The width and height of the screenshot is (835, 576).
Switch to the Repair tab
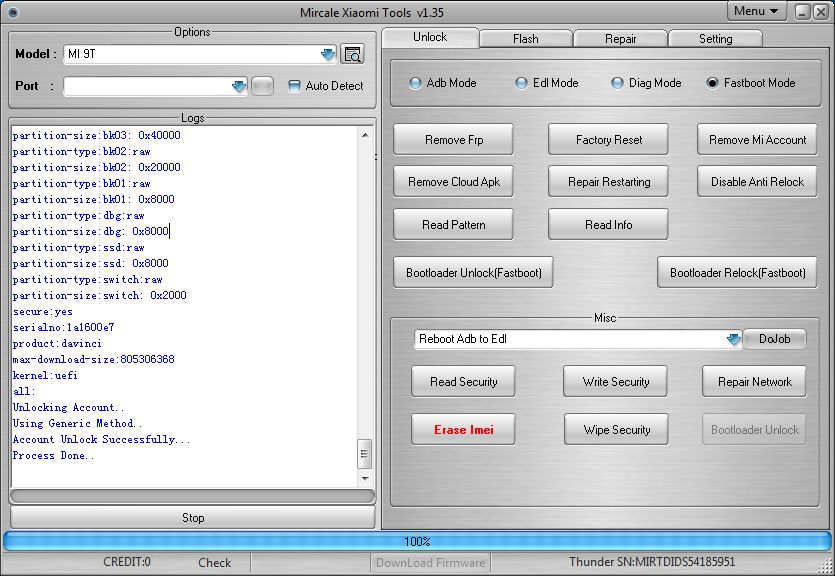click(620, 39)
